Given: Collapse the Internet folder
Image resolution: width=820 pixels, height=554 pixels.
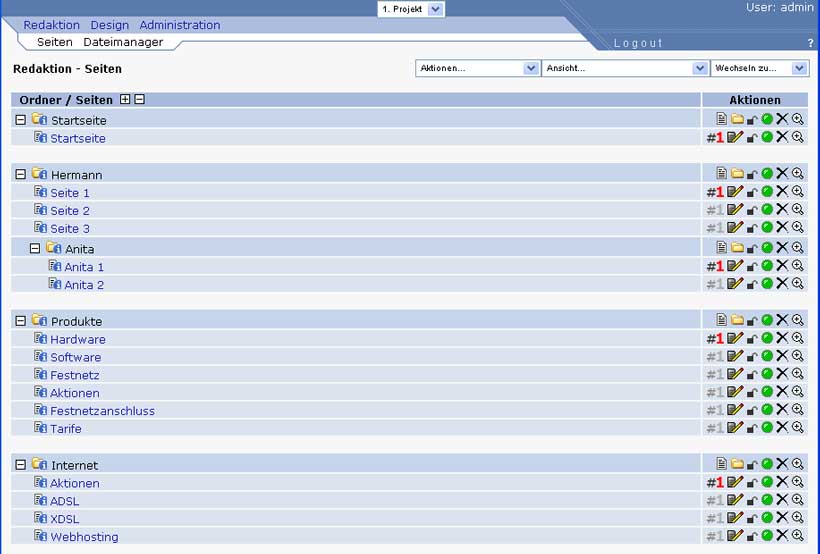Looking at the screenshot, I should pyautogui.click(x=20, y=465).
